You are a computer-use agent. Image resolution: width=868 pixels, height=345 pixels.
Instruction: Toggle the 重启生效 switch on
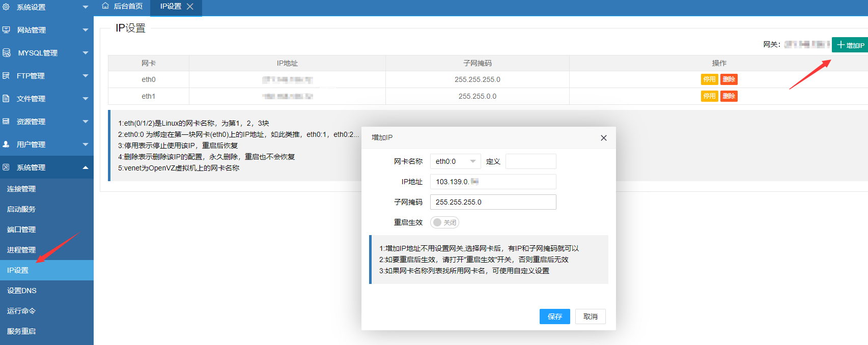(x=444, y=222)
